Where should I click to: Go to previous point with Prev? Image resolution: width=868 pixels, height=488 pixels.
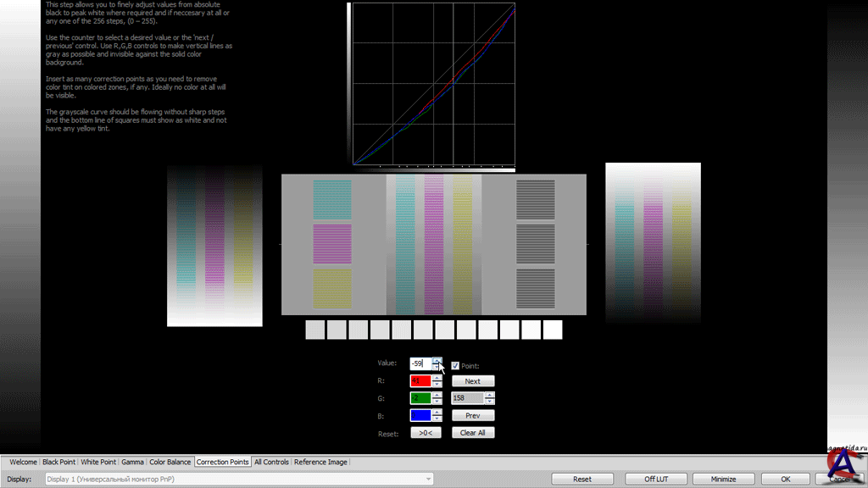pos(472,416)
